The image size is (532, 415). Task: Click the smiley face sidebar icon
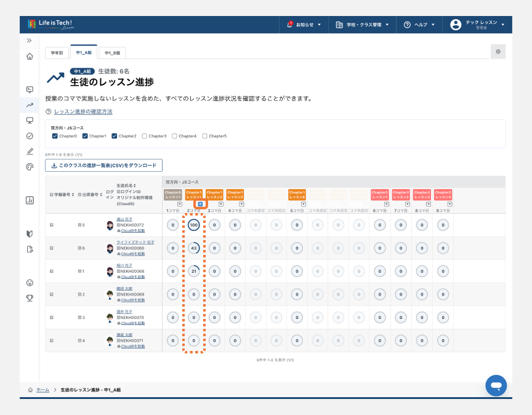pyautogui.click(x=30, y=283)
